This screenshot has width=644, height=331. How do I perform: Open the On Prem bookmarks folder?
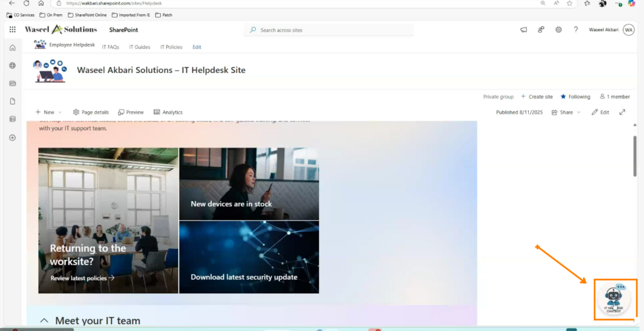tap(52, 15)
